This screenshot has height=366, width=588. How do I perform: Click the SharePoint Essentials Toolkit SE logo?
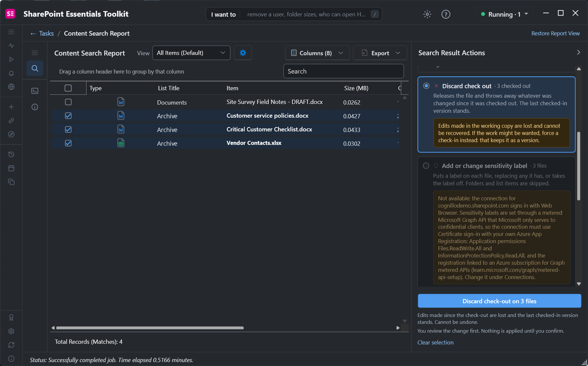(x=10, y=14)
